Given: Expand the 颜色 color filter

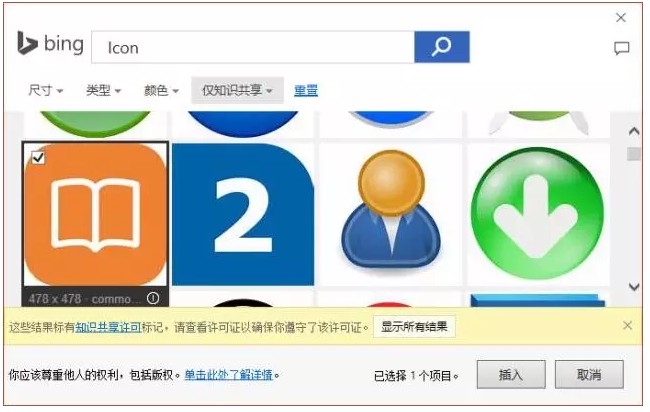Looking at the screenshot, I should click(161, 90).
